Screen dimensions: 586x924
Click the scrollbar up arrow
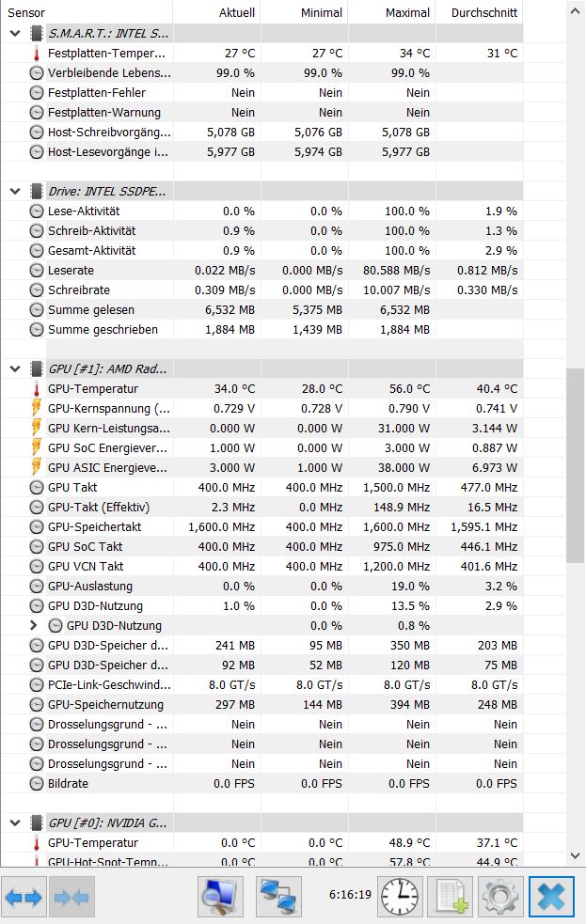575,11
